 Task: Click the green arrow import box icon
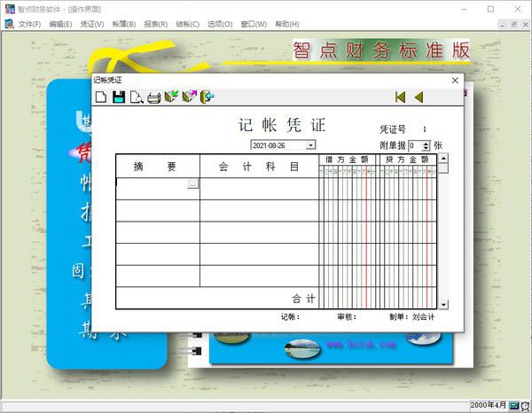click(171, 97)
